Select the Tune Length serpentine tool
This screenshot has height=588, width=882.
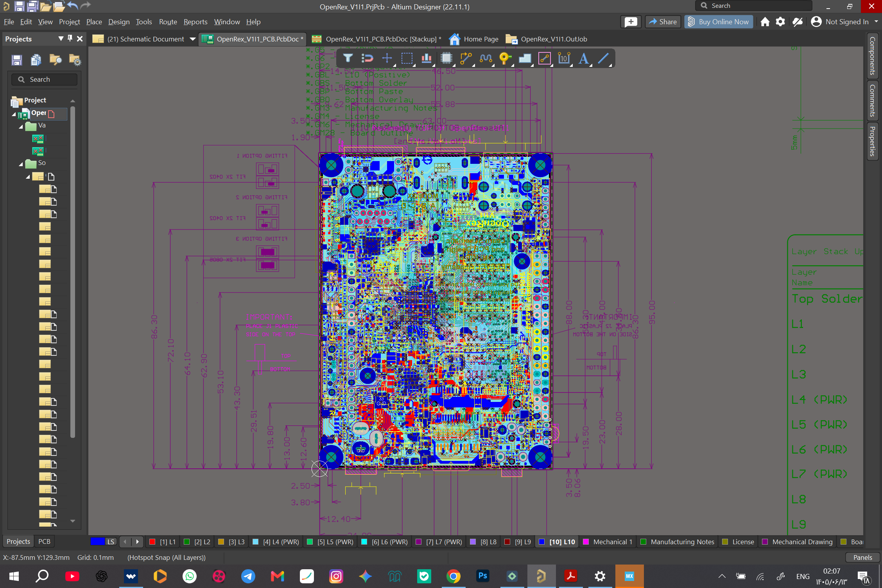click(486, 58)
